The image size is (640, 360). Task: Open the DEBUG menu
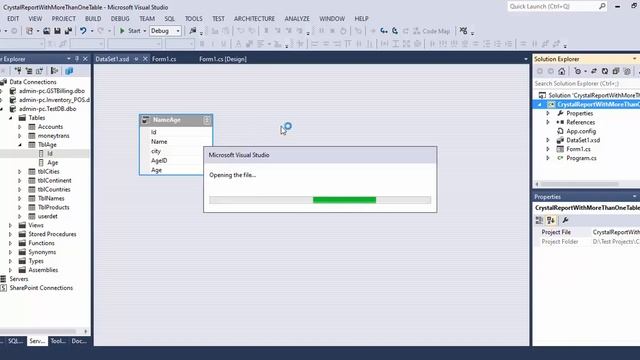[x=120, y=19]
